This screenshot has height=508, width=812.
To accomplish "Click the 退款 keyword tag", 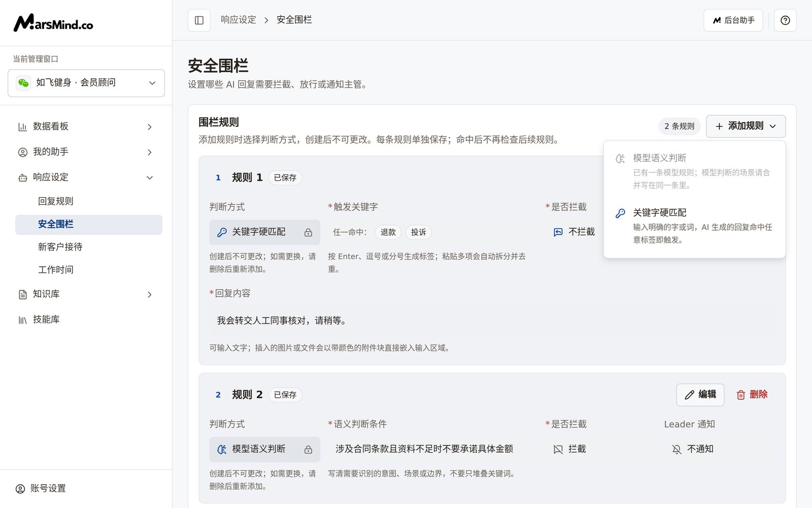I will pyautogui.click(x=388, y=232).
